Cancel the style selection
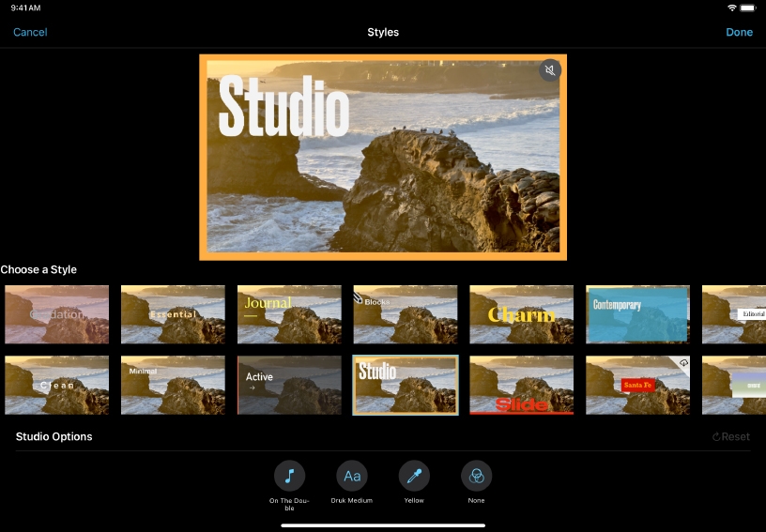This screenshot has width=766, height=532. point(30,32)
